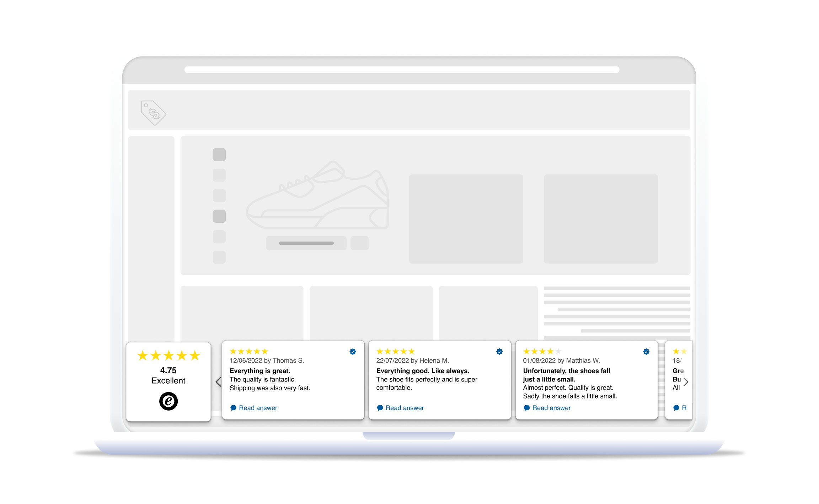Click verified badge on Helena M. review
819x504 pixels.
point(499,352)
